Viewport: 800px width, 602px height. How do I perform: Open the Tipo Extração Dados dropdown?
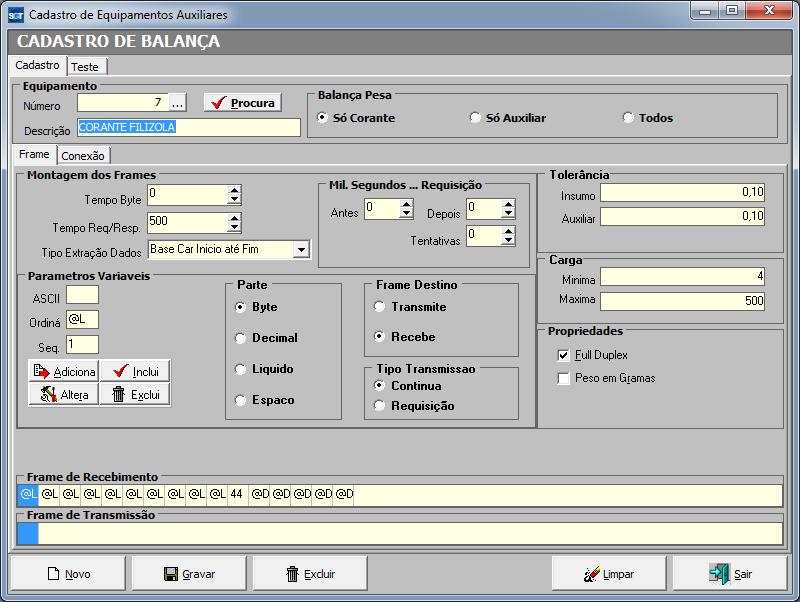click(301, 249)
